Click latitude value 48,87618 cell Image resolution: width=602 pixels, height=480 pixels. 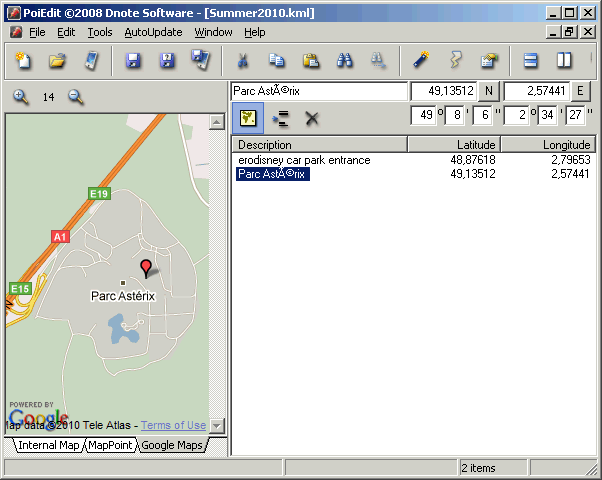(x=473, y=160)
